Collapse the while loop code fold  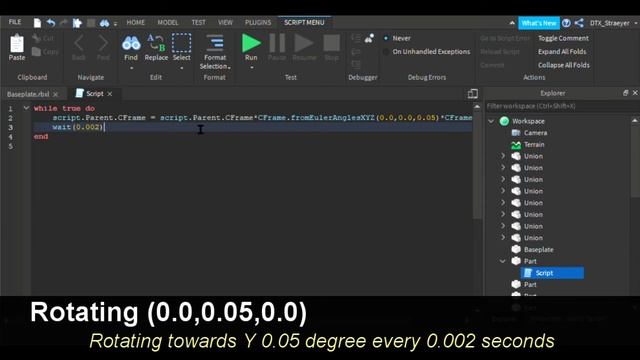tap(26, 108)
